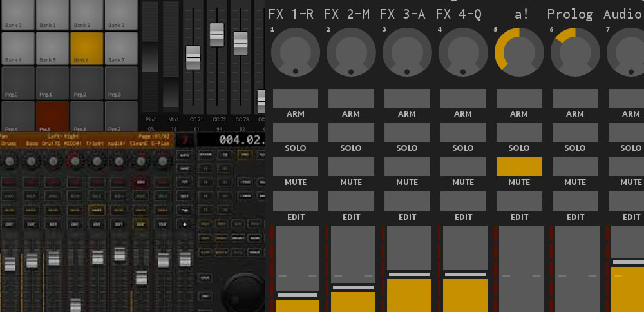Click the Drums channel pan knob
Screen dimensions: 644x312
[9, 162]
